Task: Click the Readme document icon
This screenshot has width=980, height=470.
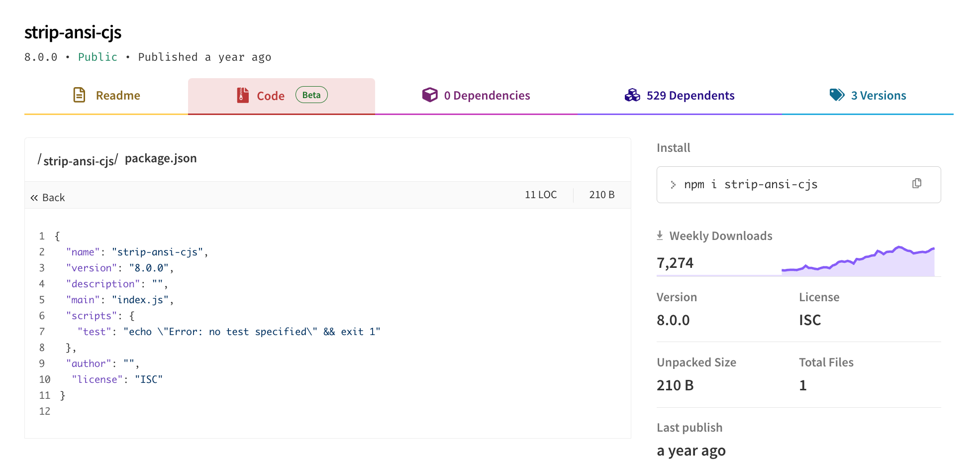Action: (x=79, y=95)
